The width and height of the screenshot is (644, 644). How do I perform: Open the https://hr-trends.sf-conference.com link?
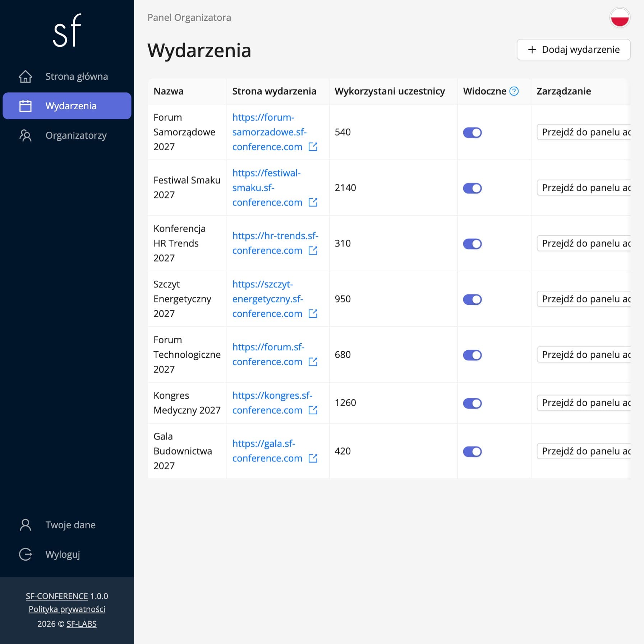coord(275,243)
